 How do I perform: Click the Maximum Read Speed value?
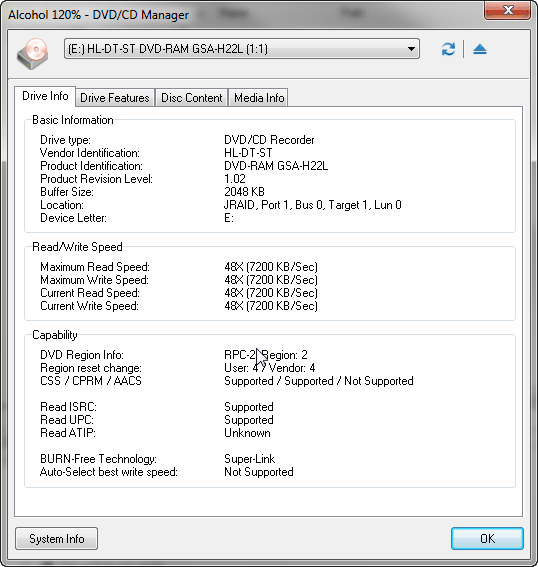271,267
